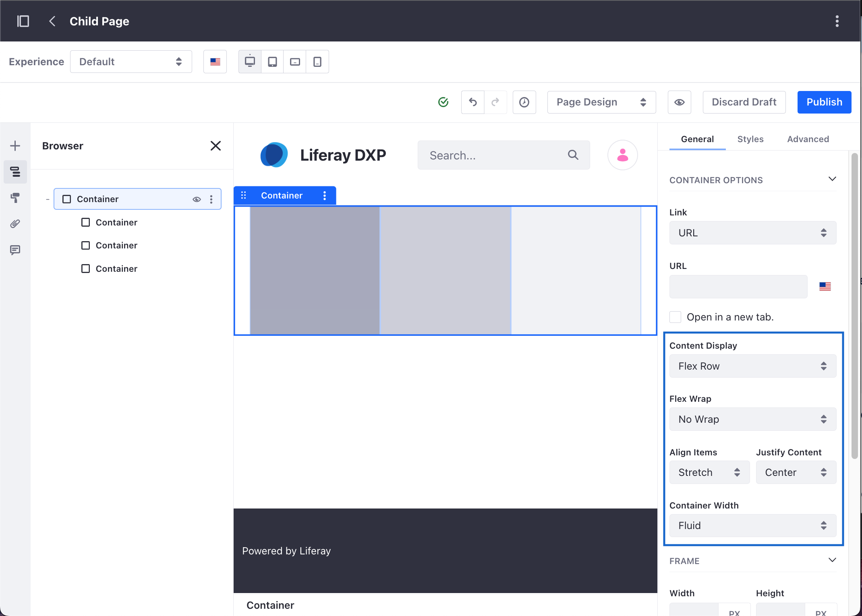This screenshot has width=862, height=616.
Task: Click the undo arrow icon
Action: coord(472,102)
